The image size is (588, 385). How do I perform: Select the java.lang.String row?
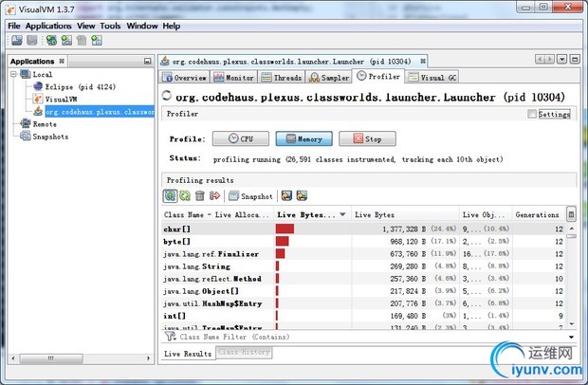(x=363, y=266)
